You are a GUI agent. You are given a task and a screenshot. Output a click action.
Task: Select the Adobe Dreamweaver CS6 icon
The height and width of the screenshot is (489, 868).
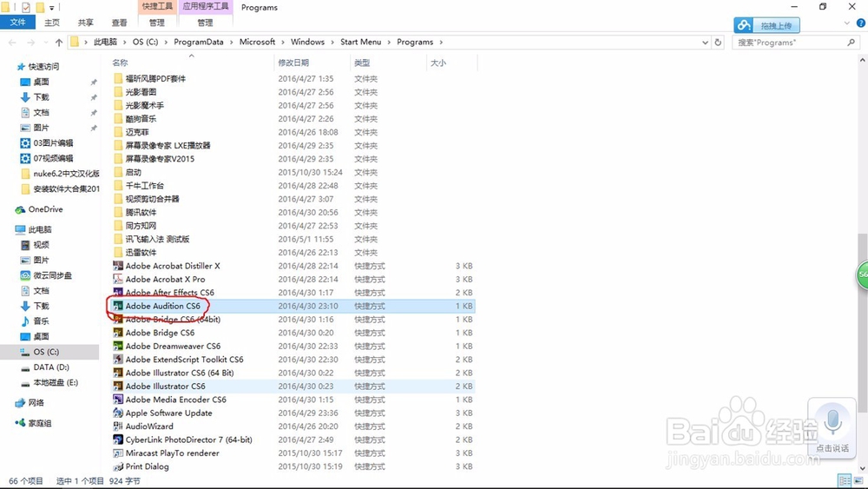click(118, 346)
